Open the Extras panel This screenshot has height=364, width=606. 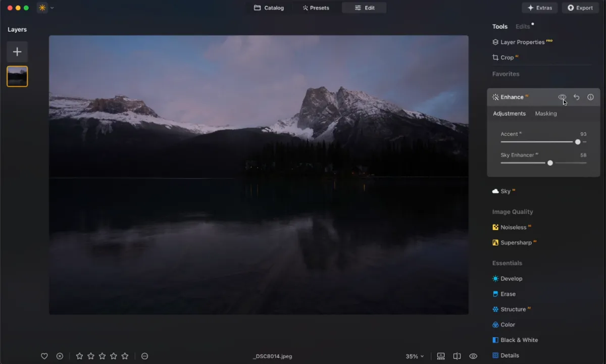(x=539, y=8)
